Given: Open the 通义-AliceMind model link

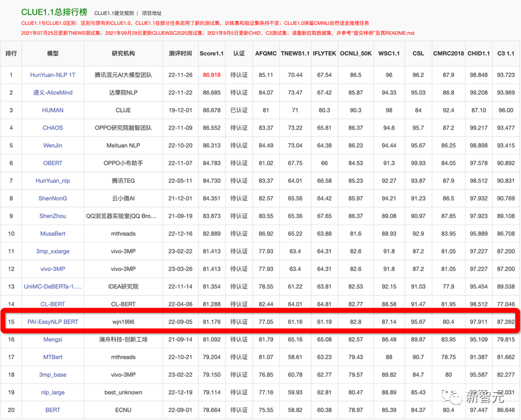Looking at the screenshot, I should (52, 93).
